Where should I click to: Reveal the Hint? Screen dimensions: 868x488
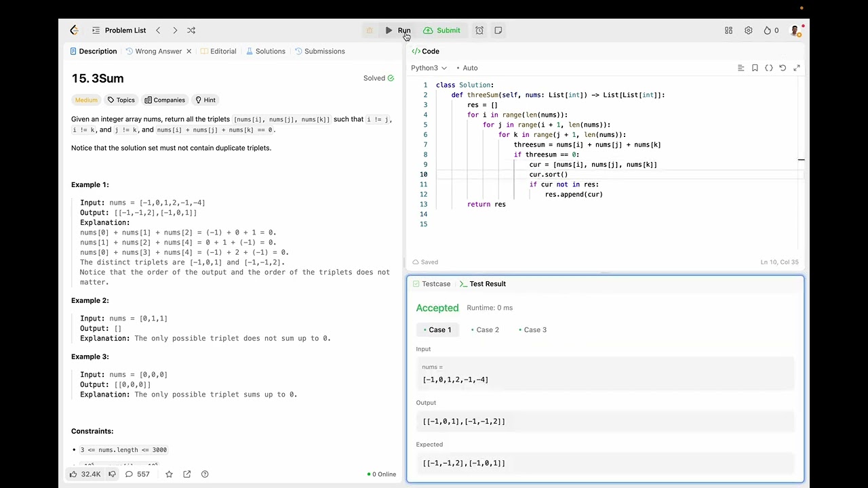click(x=205, y=100)
